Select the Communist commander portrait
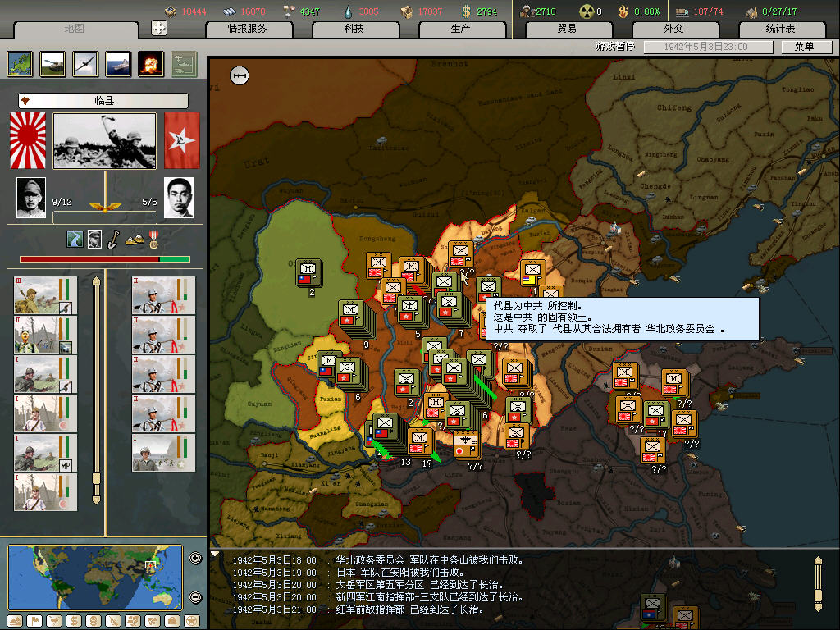This screenshot has width=840, height=630. (x=178, y=198)
